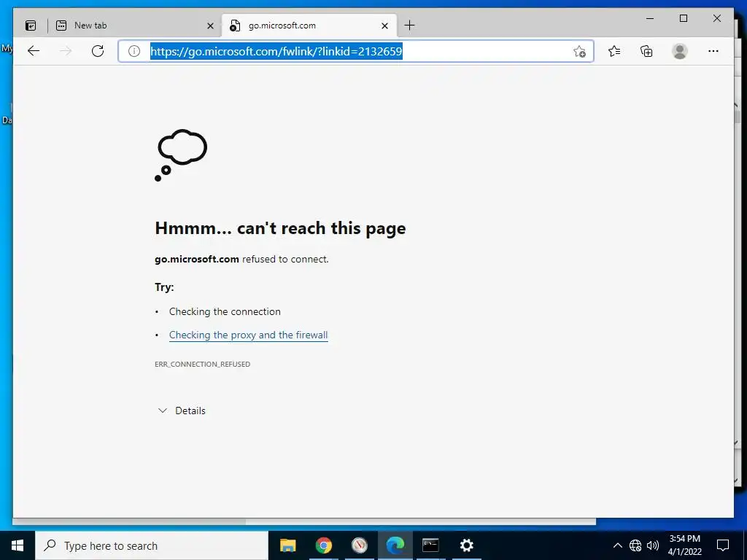This screenshot has height=560, width=747.
Task: Click the 'go.microsoft.com refused to connect' message
Action: [x=241, y=260]
